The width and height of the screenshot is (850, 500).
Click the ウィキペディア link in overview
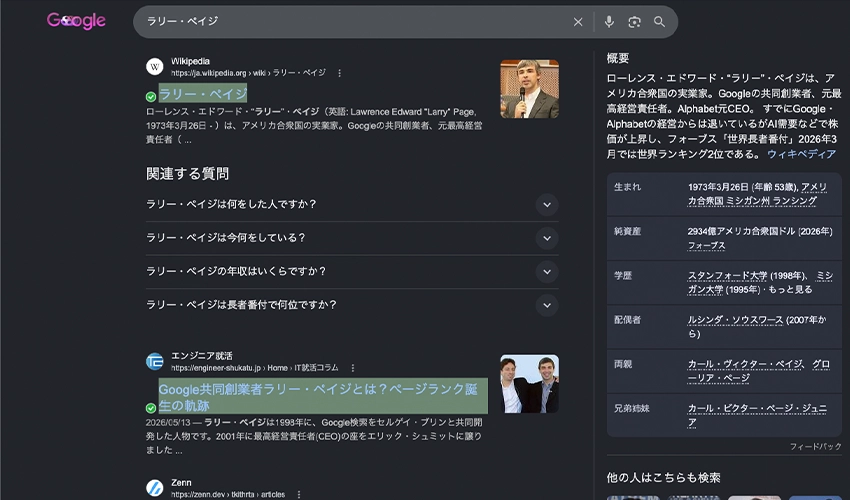tap(801, 154)
